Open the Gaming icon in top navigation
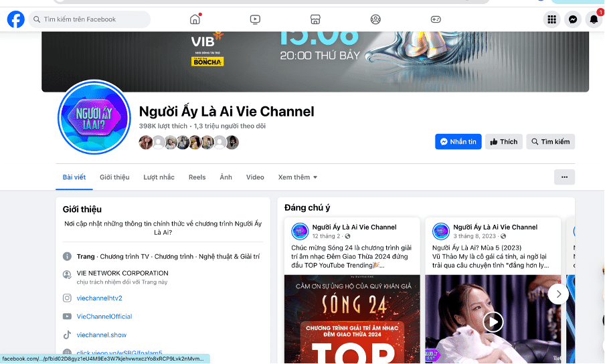This screenshot has width=605, height=364. (x=436, y=19)
